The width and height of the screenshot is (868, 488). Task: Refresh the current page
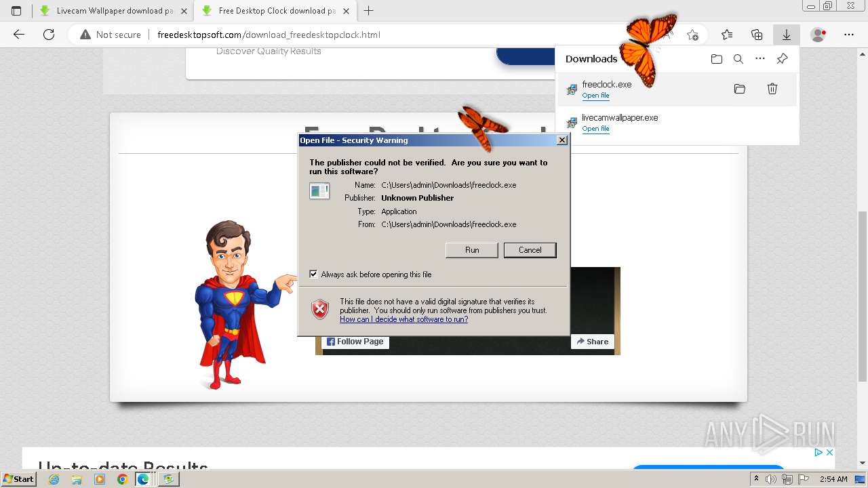(x=49, y=35)
